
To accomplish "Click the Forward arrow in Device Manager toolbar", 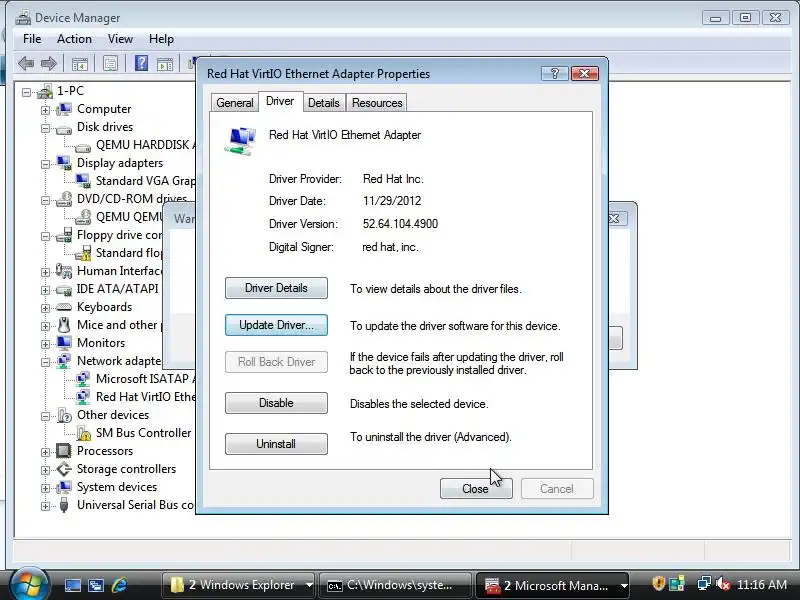I will (48, 64).
